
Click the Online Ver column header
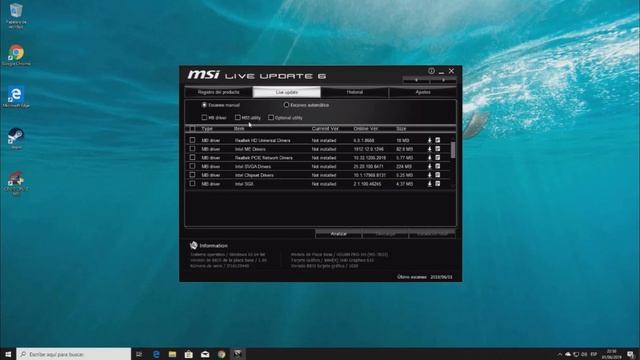click(365, 129)
